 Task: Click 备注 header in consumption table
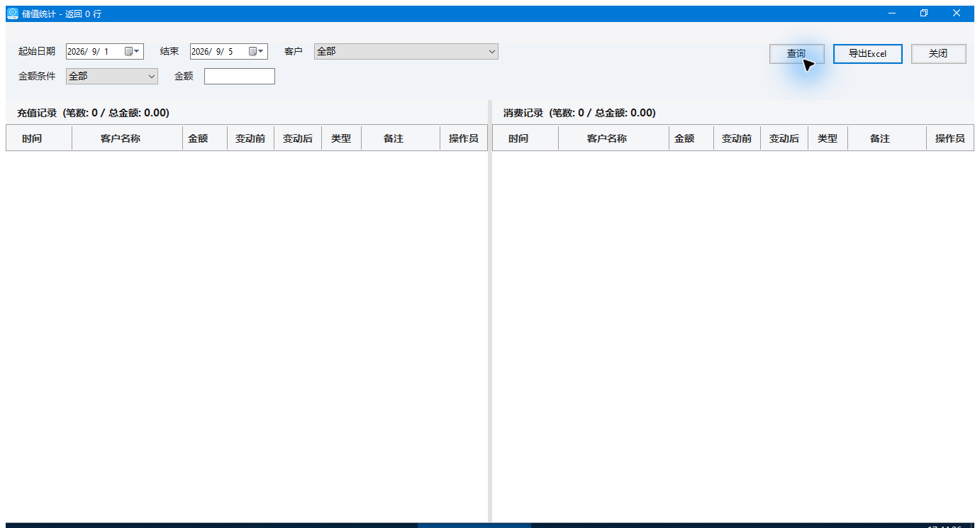pyautogui.click(x=887, y=138)
